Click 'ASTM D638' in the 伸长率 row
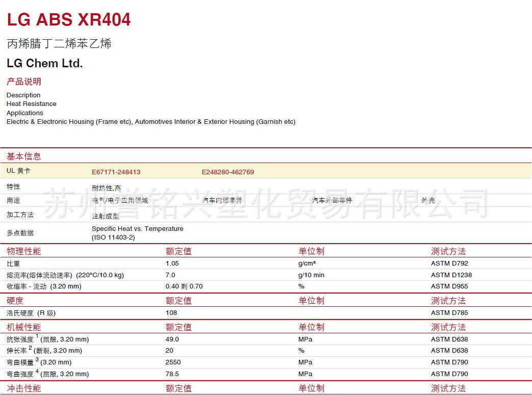 (x=449, y=351)
